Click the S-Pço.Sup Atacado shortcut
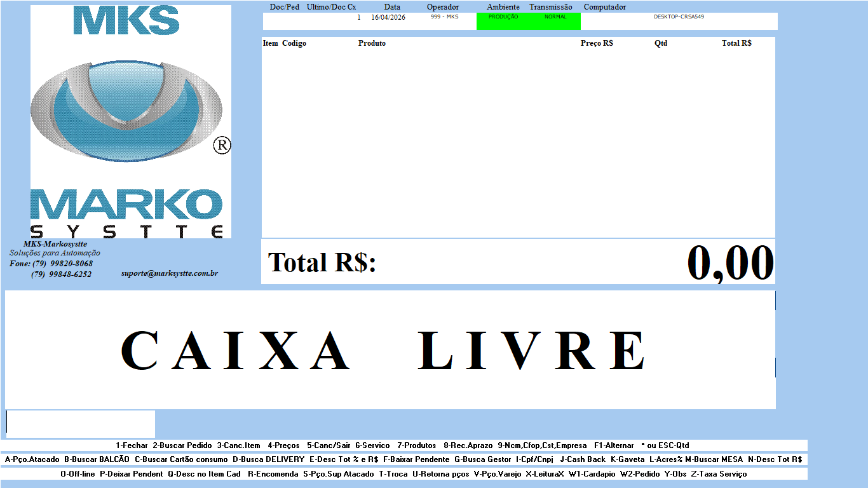This screenshot has height=488, width=868. (339, 474)
